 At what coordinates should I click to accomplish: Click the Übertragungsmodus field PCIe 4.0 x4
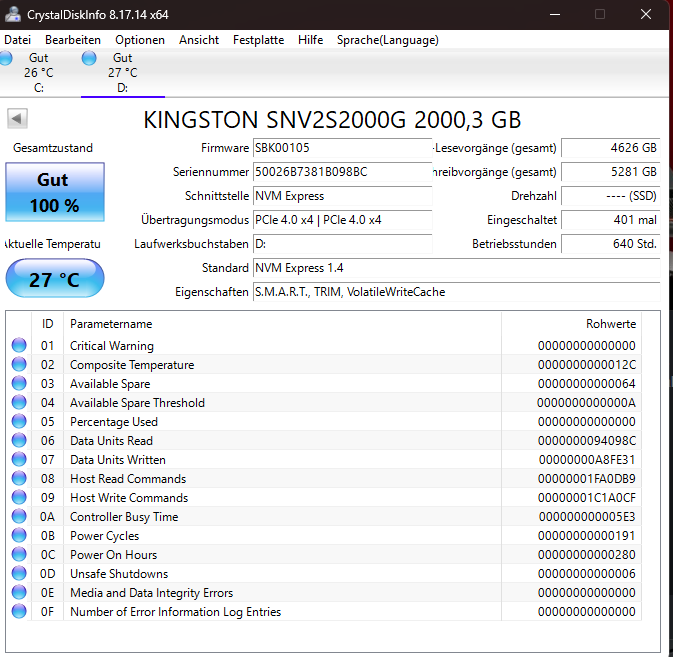click(343, 220)
